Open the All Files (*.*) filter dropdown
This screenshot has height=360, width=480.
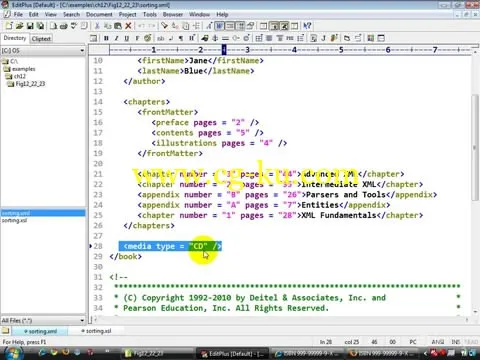click(x=43, y=320)
